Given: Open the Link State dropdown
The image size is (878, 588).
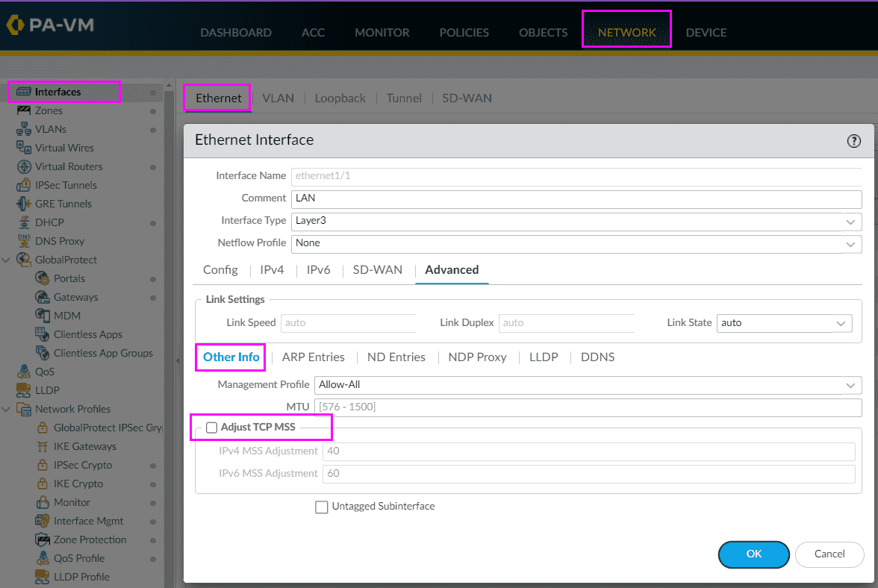Looking at the screenshot, I should [x=841, y=324].
